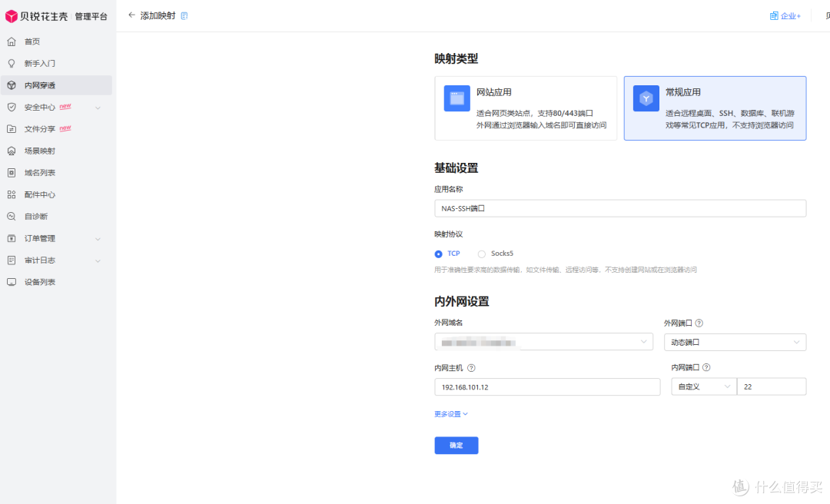This screenshot has width=830, height=504.
Task: Click the 确定 button
Action: 456,446
